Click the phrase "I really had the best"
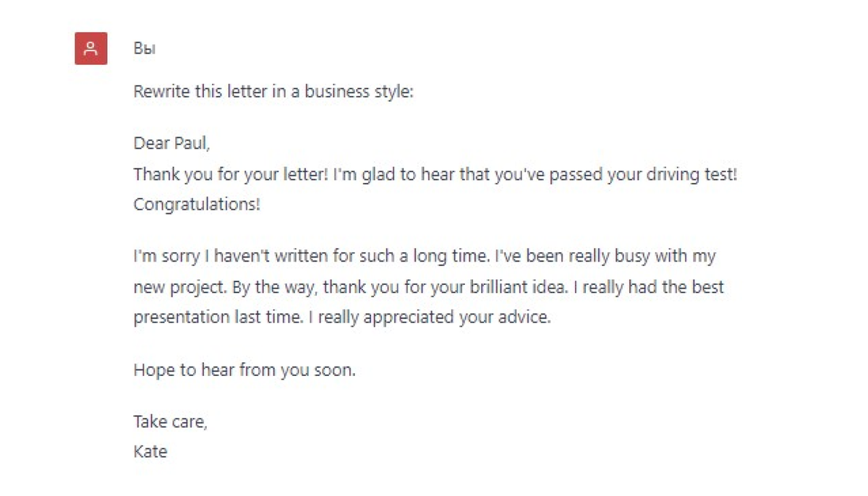The height and width of the screenshot is (496, 868). click(x=649, y=287)
